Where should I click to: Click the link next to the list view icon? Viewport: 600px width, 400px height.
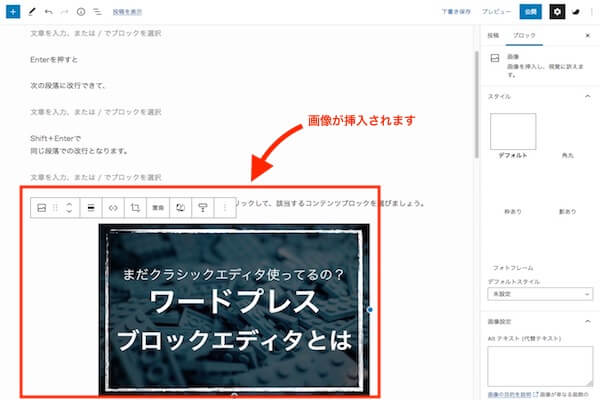click(x=127, y=12)
